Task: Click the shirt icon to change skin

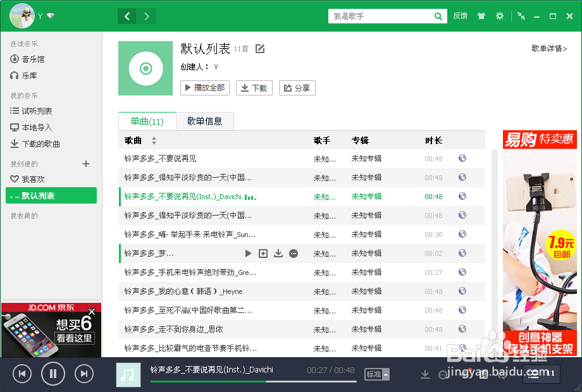Action: coord(481,16)
